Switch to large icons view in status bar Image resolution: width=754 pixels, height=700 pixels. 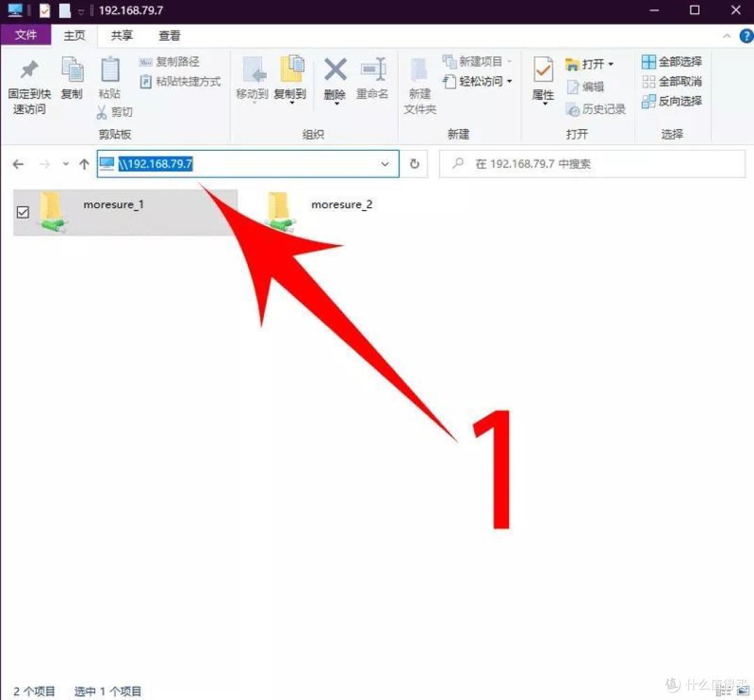pos(743,692)
